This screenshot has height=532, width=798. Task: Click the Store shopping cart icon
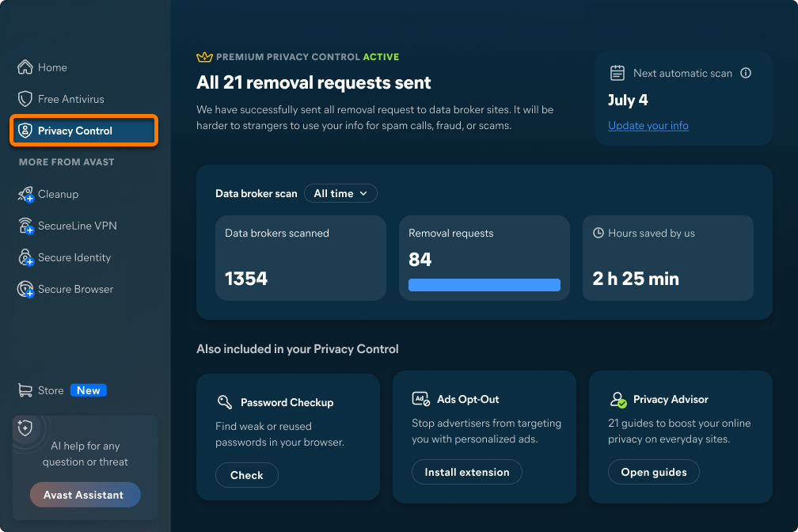(25, 390)
